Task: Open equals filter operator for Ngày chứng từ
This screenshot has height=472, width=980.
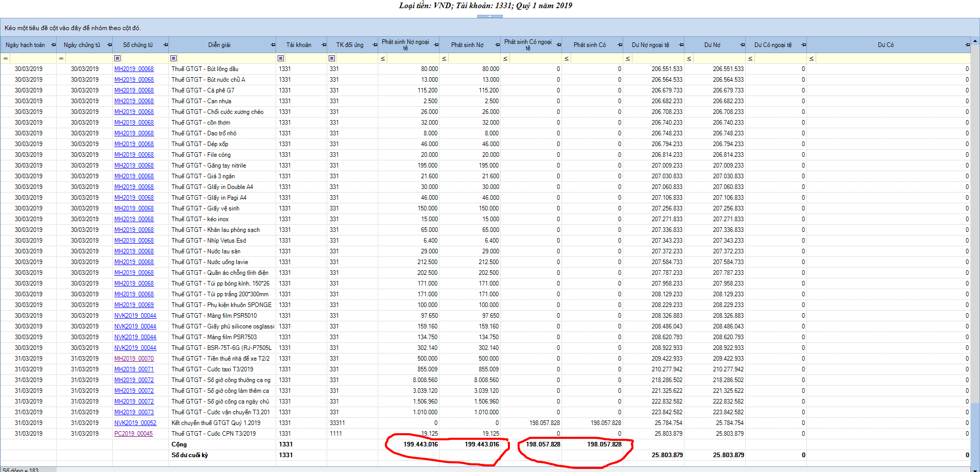Action: (x=61, y=58)
